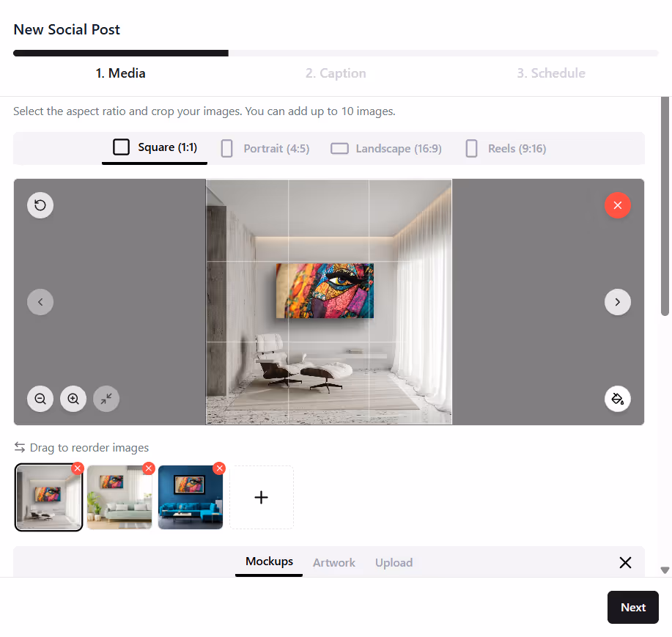Click the progress bar at the top

point(336,52)
